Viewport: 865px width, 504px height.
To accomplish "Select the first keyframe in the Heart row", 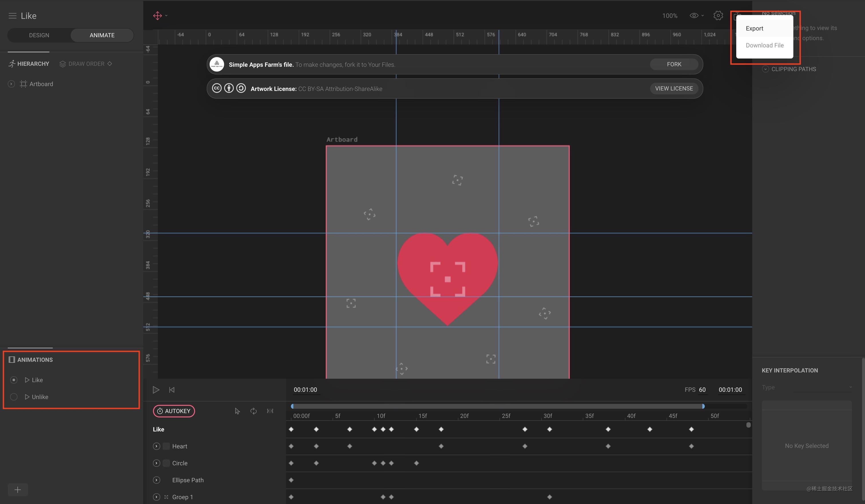I will coord(291,446).
